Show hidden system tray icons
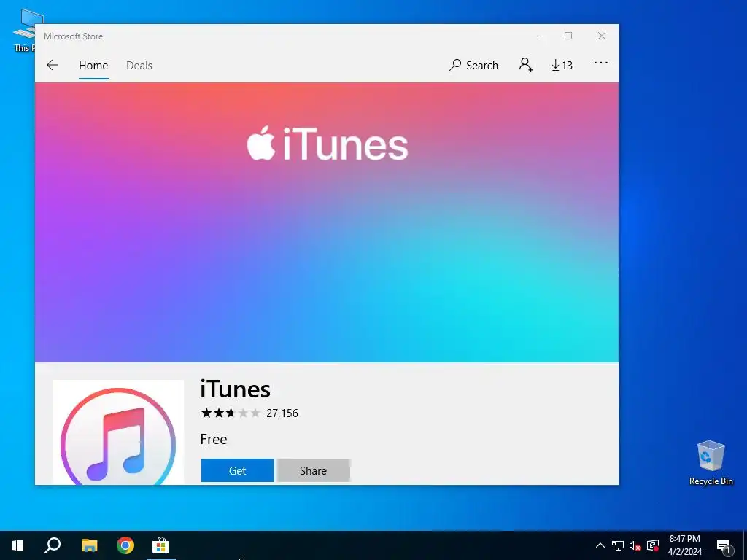This screenshot has height=560, width=747. pos(600,545)
